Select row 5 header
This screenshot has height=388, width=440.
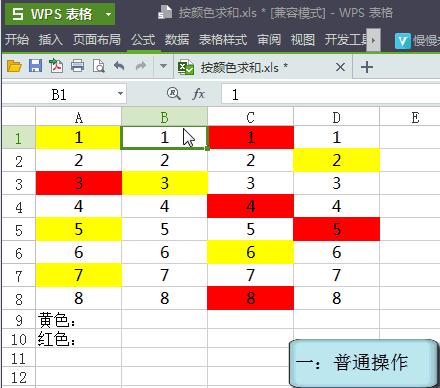point(19,229)
